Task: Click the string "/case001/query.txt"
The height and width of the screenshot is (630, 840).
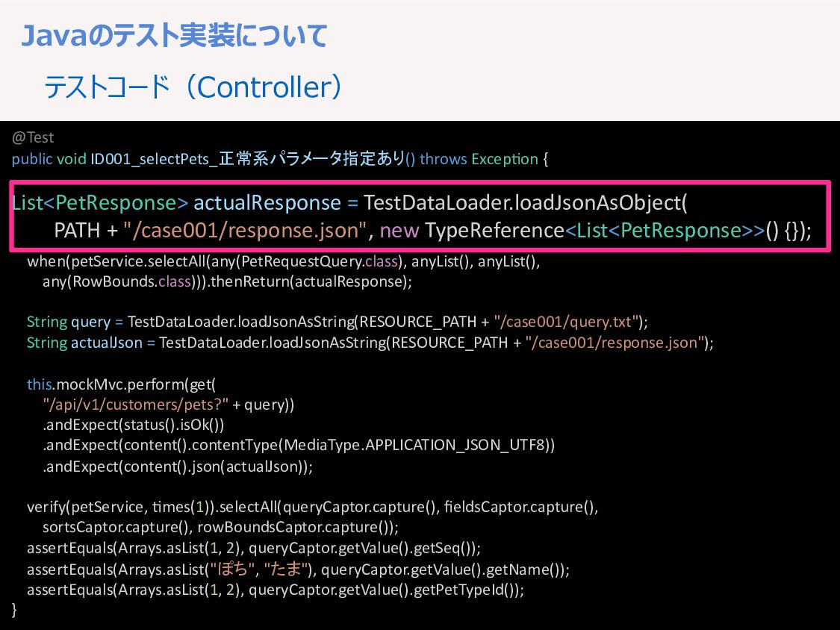Action: tap(567, 322)
